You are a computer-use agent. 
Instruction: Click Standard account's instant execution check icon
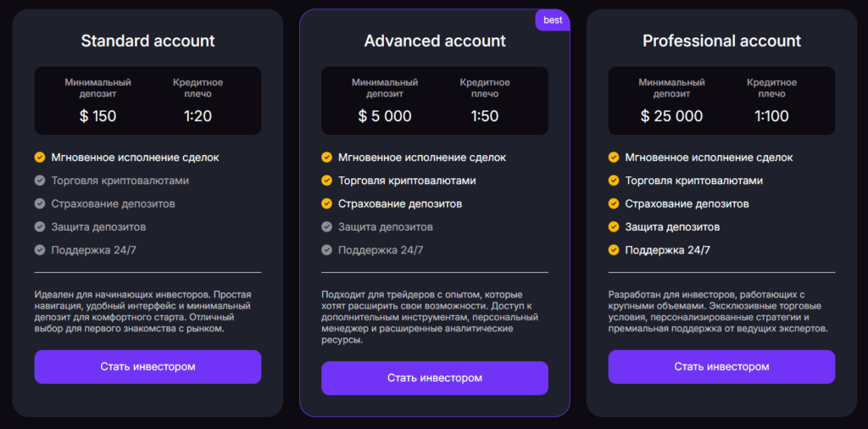[x=40, y=157]
